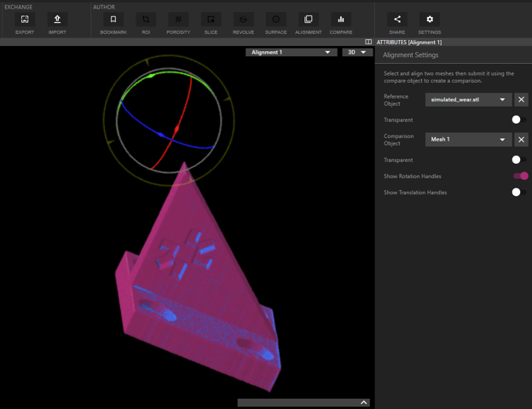Viewport: 532px width, 409px height.
Task: Click the Import icon
Action: [57, 20]
